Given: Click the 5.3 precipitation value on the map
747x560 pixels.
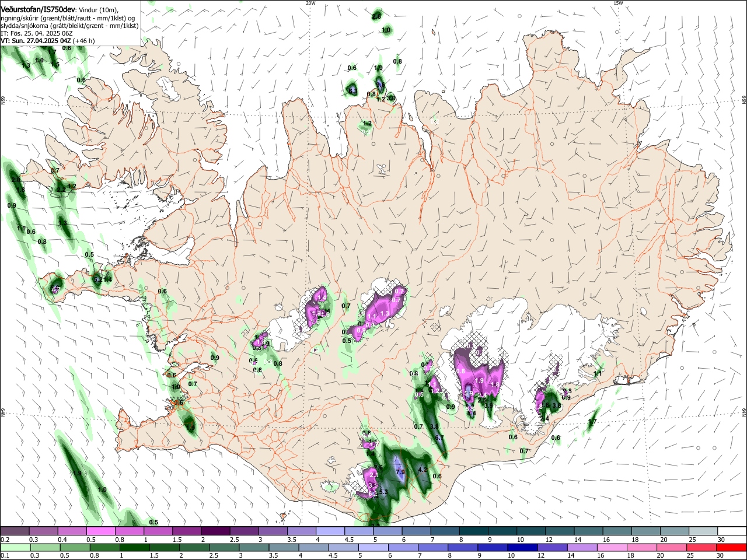Looking at the screenshot, I should tap(383, 492).
